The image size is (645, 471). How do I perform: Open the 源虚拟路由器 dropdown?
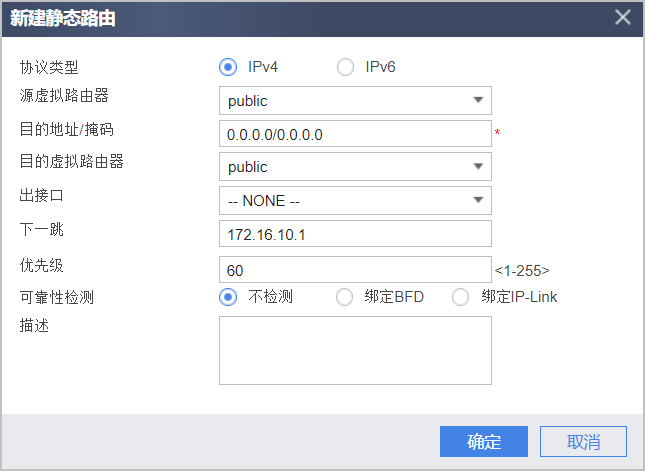355,100
